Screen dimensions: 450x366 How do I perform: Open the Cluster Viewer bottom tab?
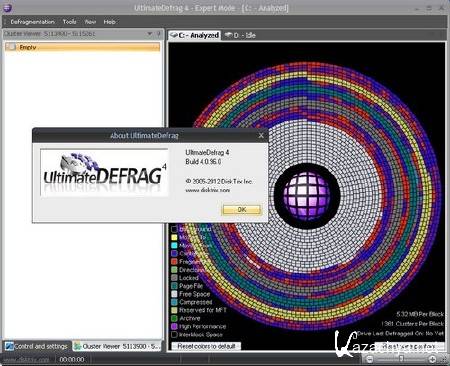[x=117, y=346]
